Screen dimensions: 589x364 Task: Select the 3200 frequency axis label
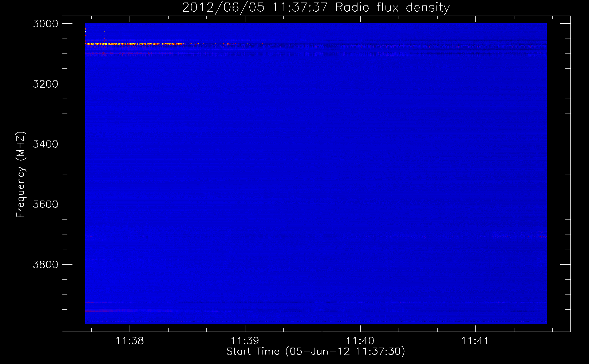tap(46, 84)
